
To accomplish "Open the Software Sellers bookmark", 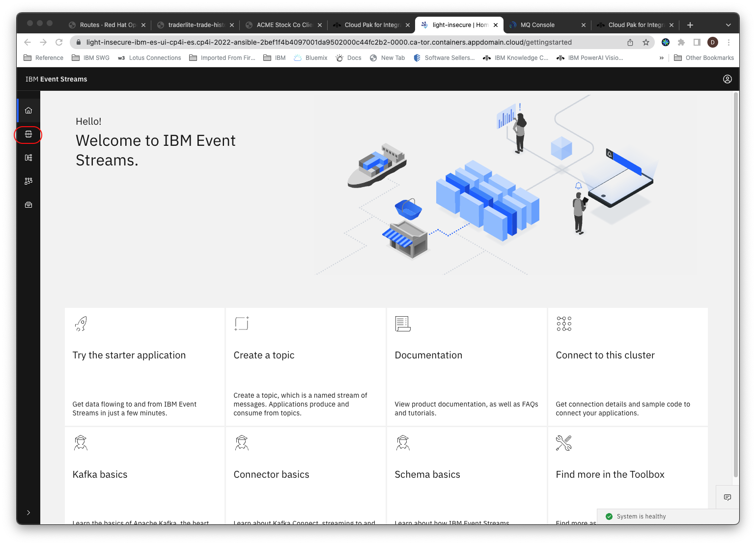I will [x=444, y=58].
